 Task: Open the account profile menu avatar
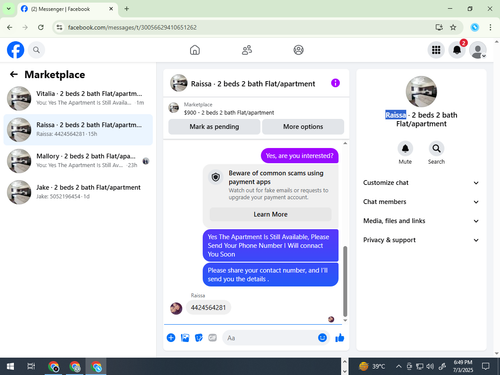pyautogui.click(x=478, y=50)
